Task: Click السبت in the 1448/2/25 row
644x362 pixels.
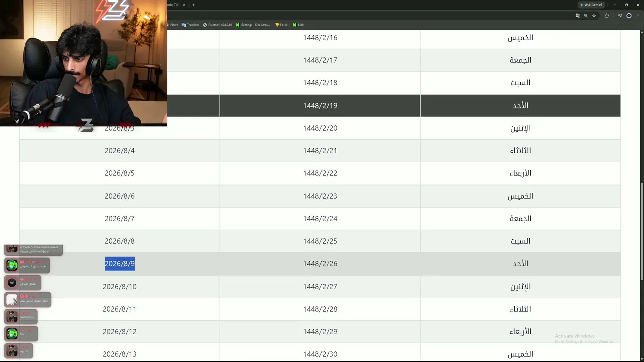Action: [x=520, y=241]
